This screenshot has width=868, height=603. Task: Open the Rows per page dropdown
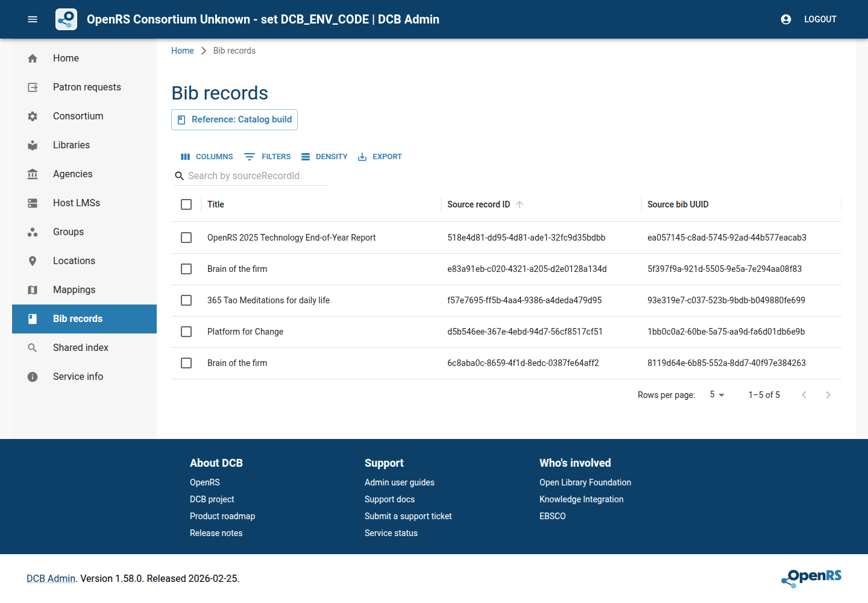(x=717, y=394)
